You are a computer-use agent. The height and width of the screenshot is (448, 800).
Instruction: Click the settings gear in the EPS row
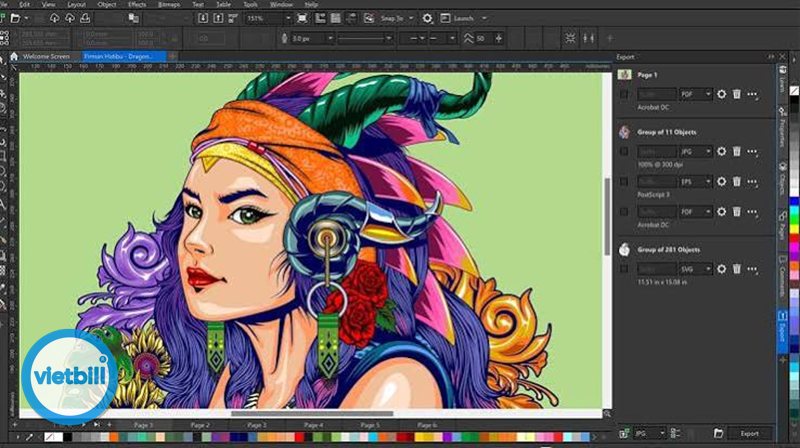click(x=721, y=182)
